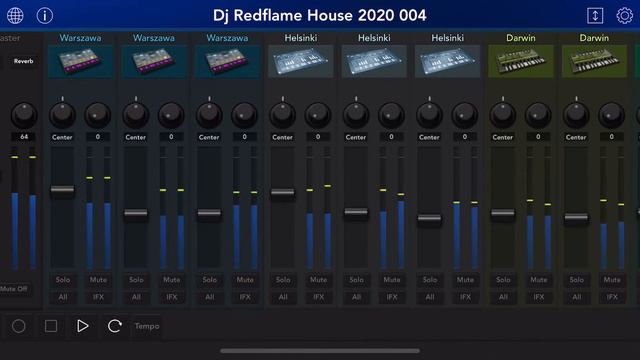The width and height of the screenshot is (640, 360).
Task: Click the third Helsinki volume fader handle
Action: (x=429, y=219)
